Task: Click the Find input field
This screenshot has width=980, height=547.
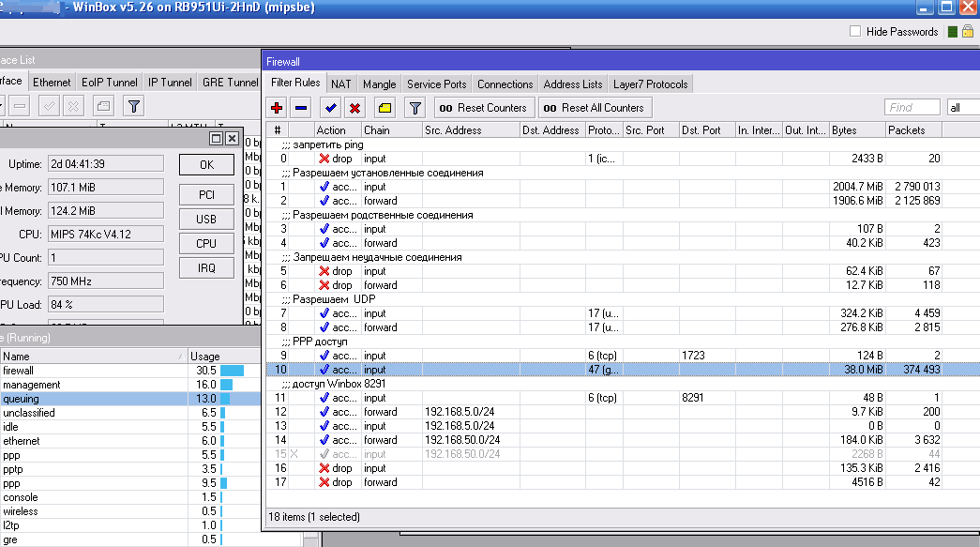Action: (x=912, y=108)
